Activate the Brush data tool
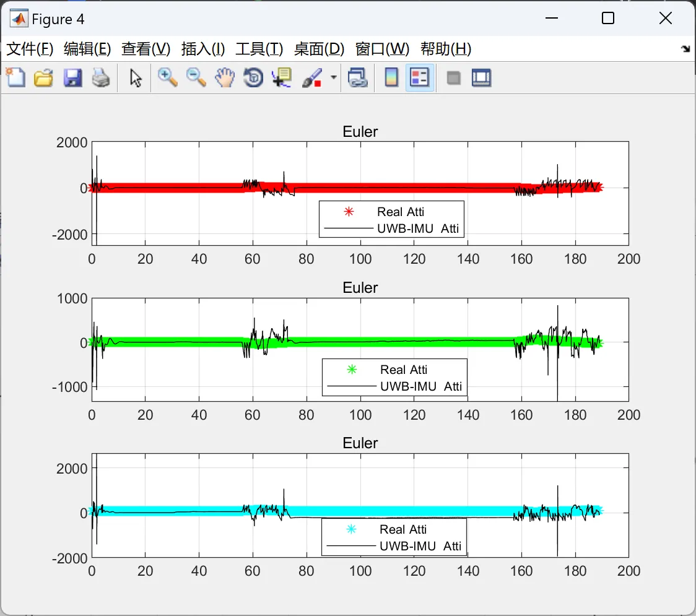 coord(312,77)
